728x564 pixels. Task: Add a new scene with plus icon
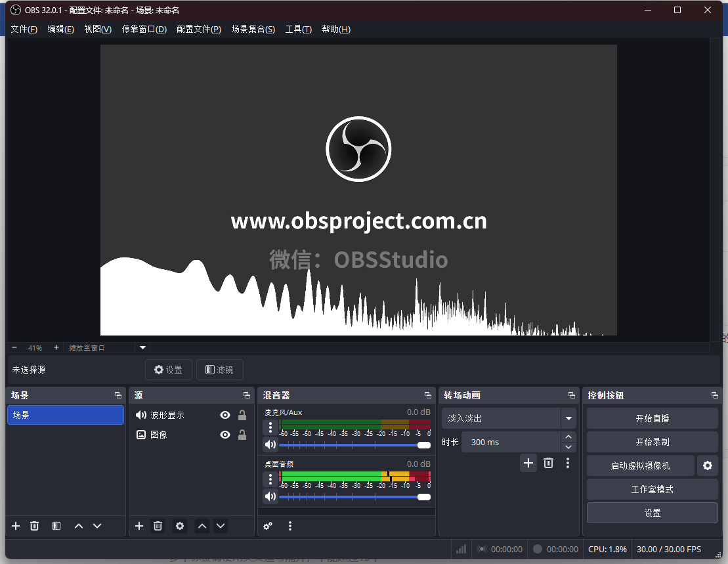point(16,526)
